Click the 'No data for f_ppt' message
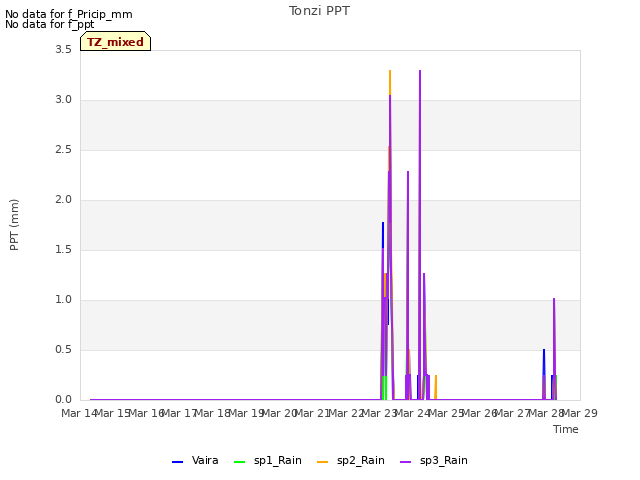Viewport: 640px width, 480px height. (50, 24)
